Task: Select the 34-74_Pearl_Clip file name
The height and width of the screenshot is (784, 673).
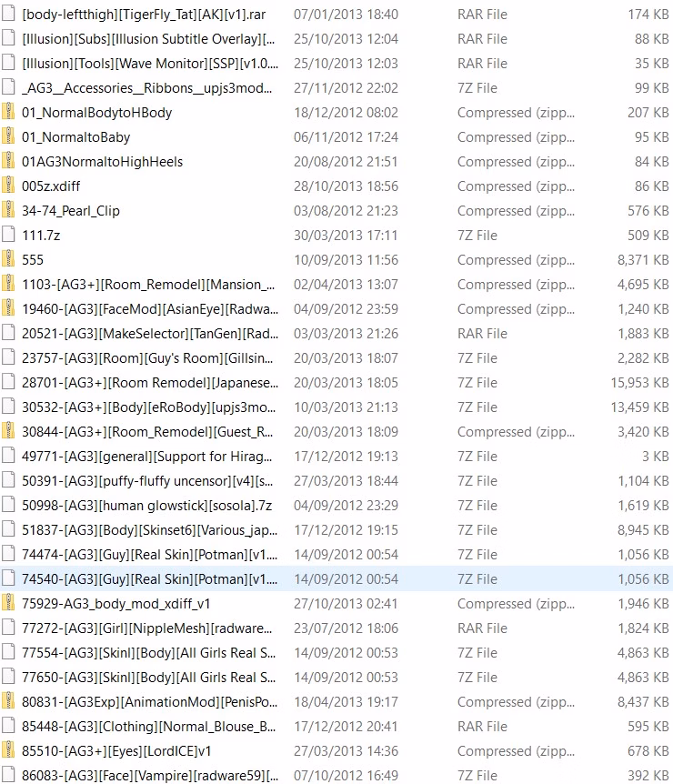Action: coord(71,210)
